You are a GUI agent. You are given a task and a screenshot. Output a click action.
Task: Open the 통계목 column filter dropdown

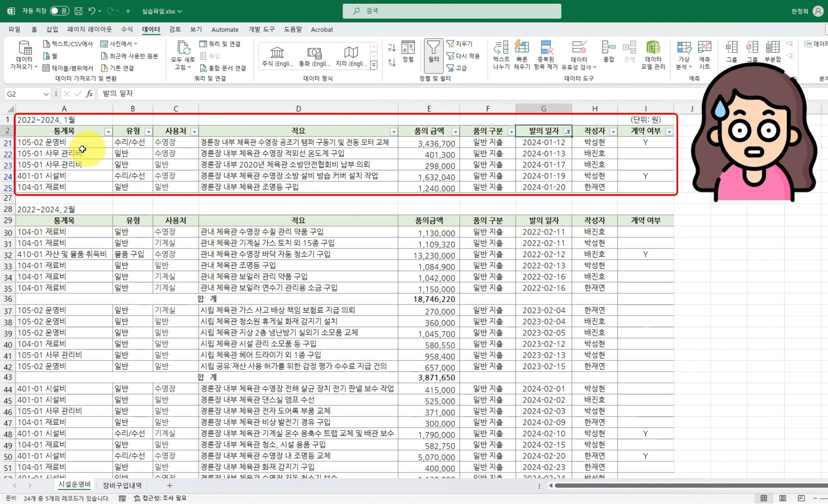(x=108, y=132)
